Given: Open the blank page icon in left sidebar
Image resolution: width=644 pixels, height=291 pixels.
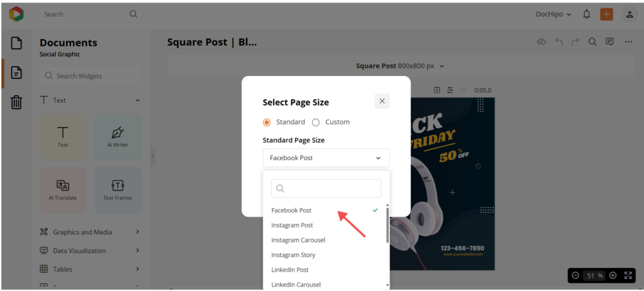Looking at the screenshot, I should (x=16, y=43).
